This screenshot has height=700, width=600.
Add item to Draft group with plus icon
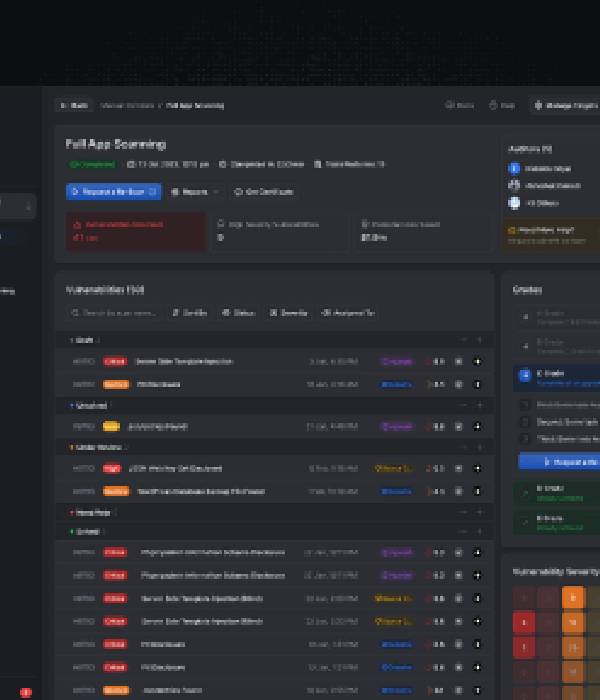479,340
